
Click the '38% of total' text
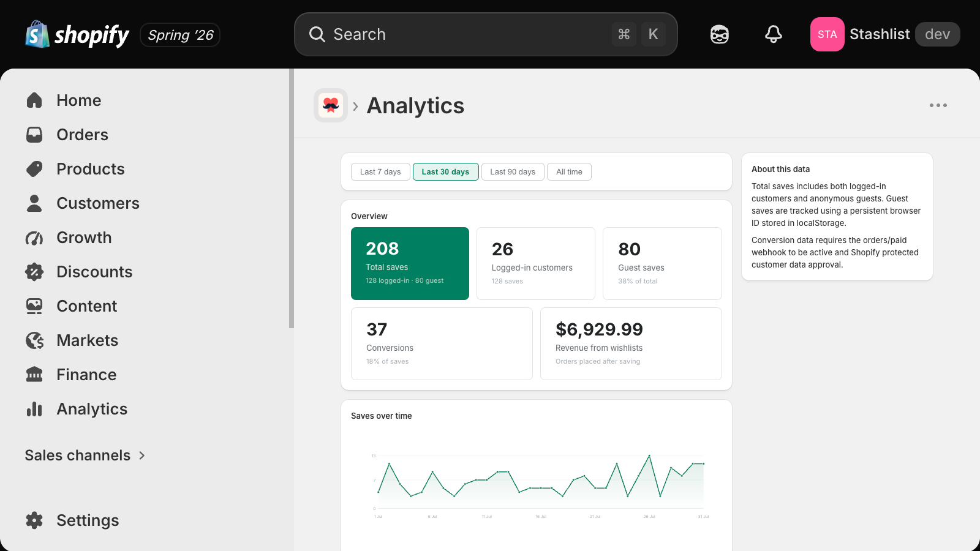(x=638, y=281)
